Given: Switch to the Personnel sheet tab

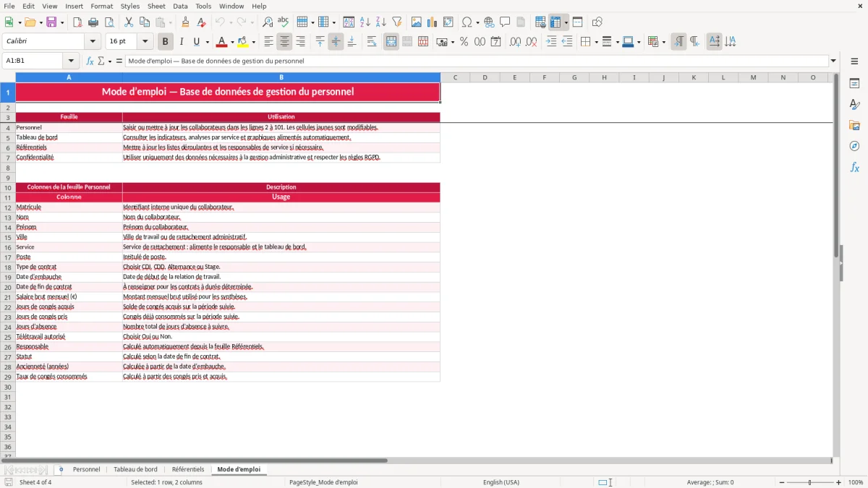Looking at the screenshot, I should tap(86, 469).
